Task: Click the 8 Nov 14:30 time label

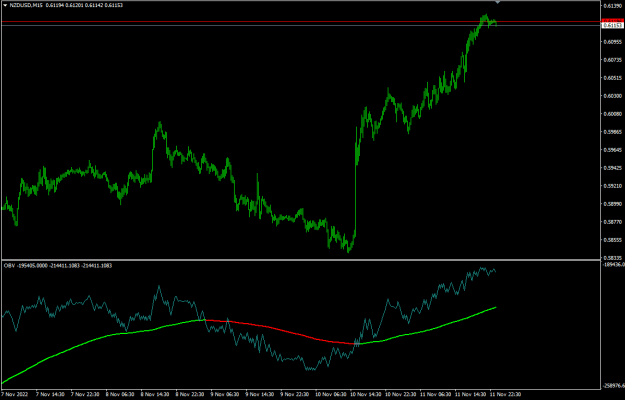Action: 155,394
